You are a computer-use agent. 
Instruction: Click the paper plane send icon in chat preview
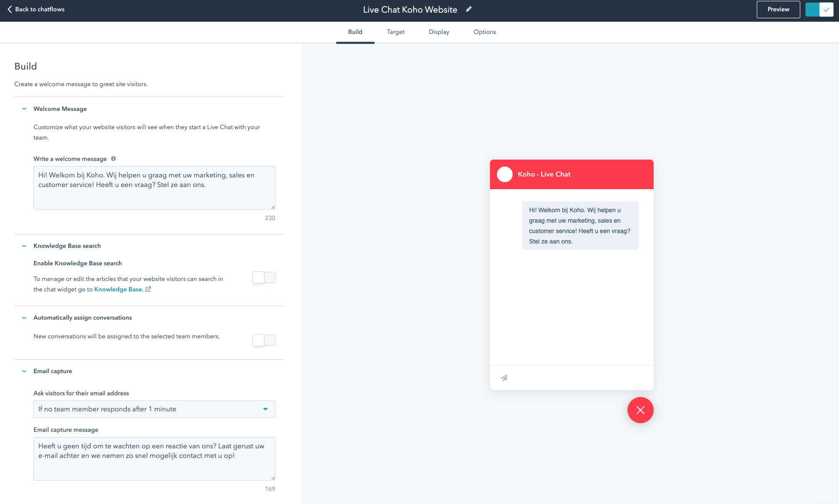[504, 378]
